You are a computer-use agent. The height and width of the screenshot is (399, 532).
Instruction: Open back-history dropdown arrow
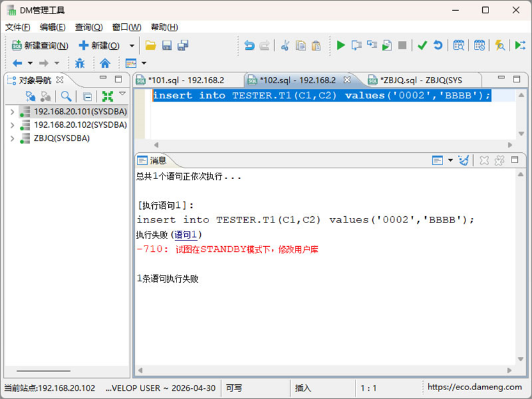coord(30,63)
